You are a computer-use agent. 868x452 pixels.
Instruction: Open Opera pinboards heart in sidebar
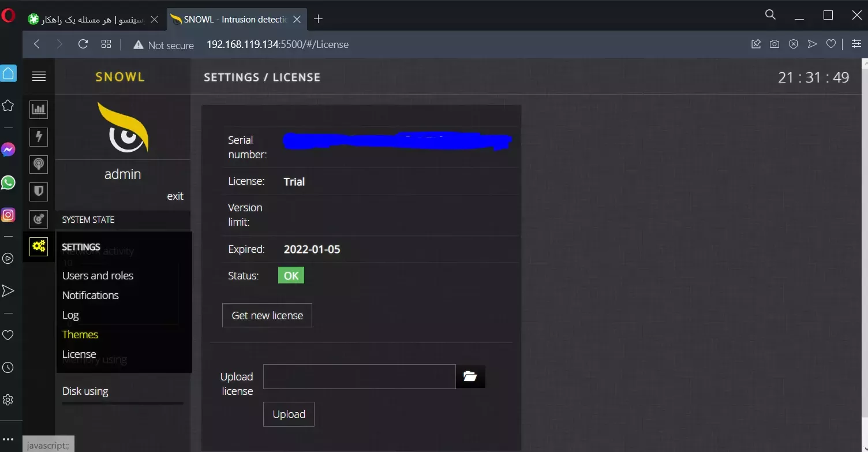click(8, 335)
